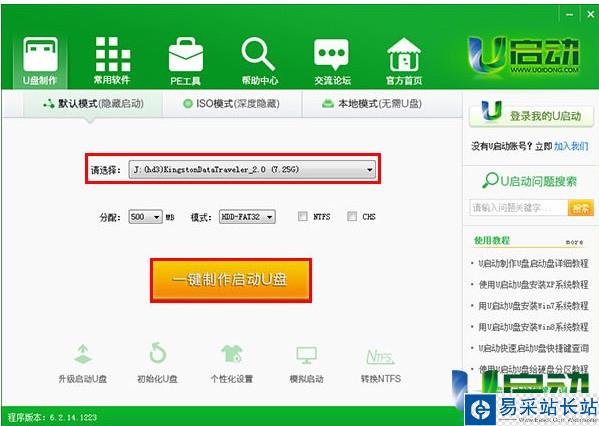Open 交流论坛 chat bubble icon
The image size is (599, 426).
point(332,54)
